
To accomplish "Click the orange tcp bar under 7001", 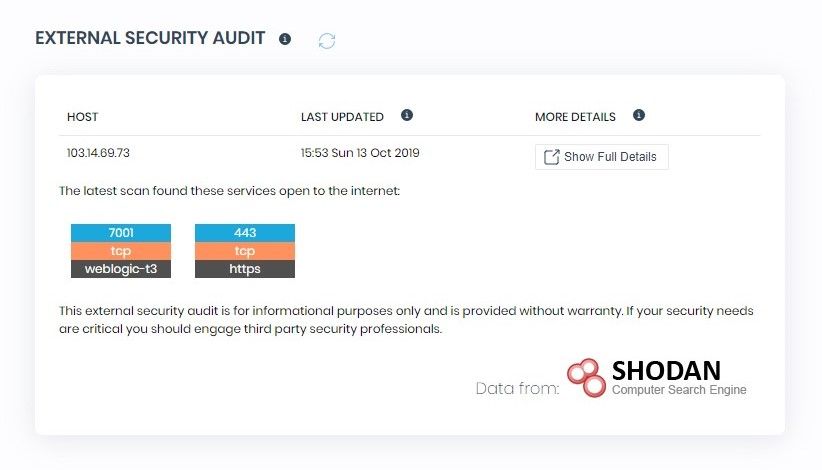I will pos(121,251).
